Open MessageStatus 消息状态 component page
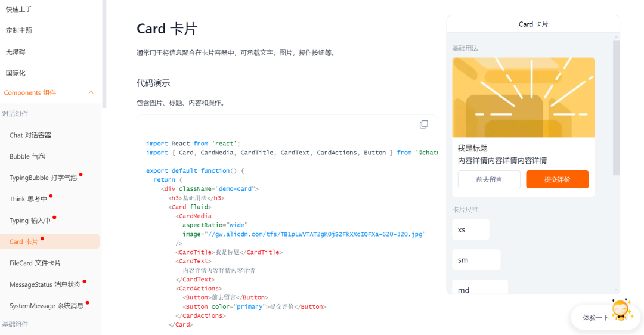This screenshot has height=335, width=644. [45, 284]
